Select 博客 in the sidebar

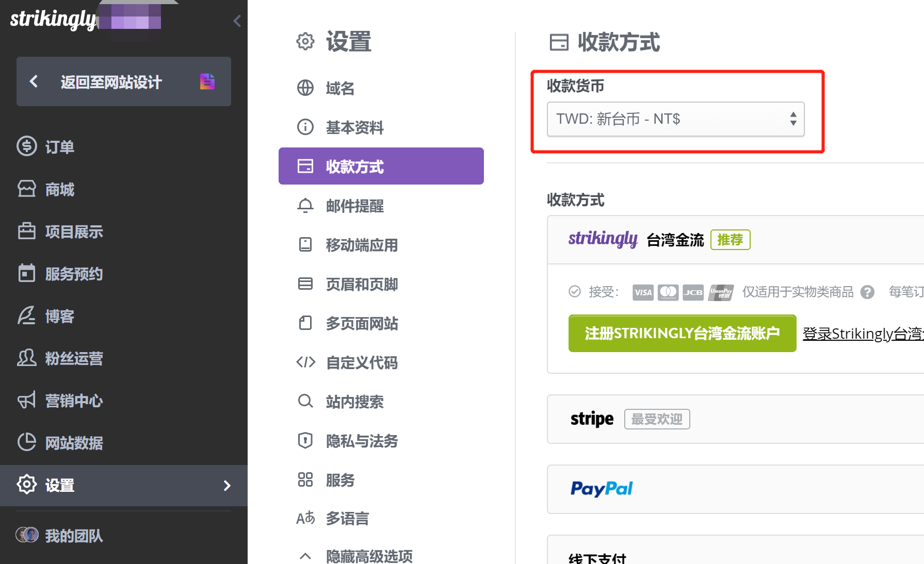point(60,316)
